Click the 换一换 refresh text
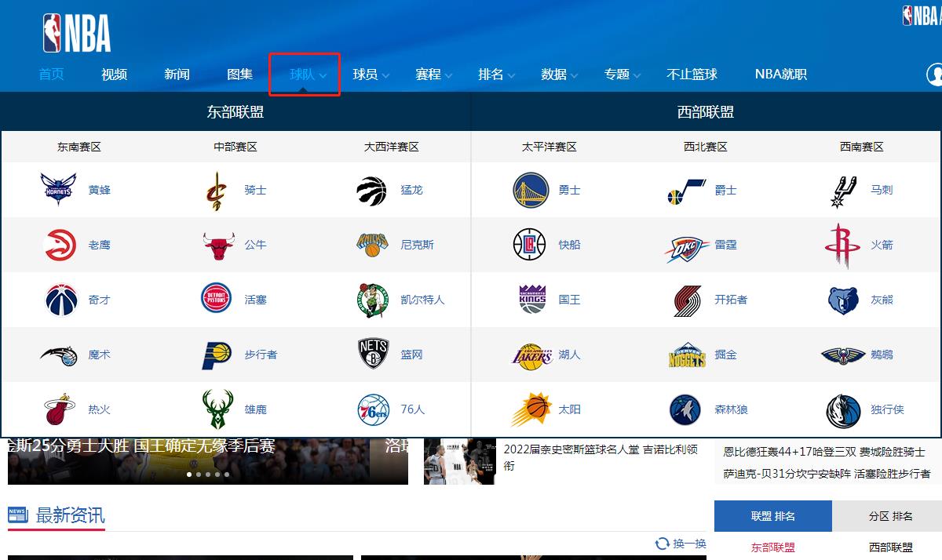Image resolution: width=942 pixels, height=560 pixels. click(689, 544)
